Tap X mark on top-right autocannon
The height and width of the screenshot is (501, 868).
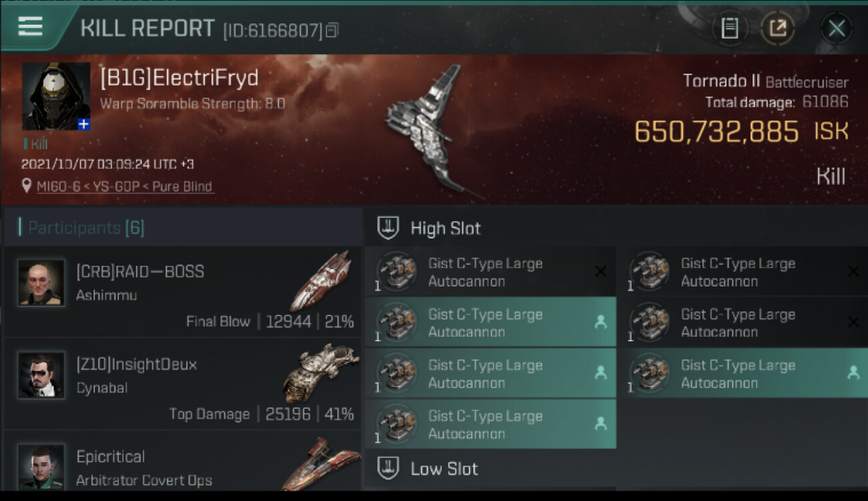(853, 271)
